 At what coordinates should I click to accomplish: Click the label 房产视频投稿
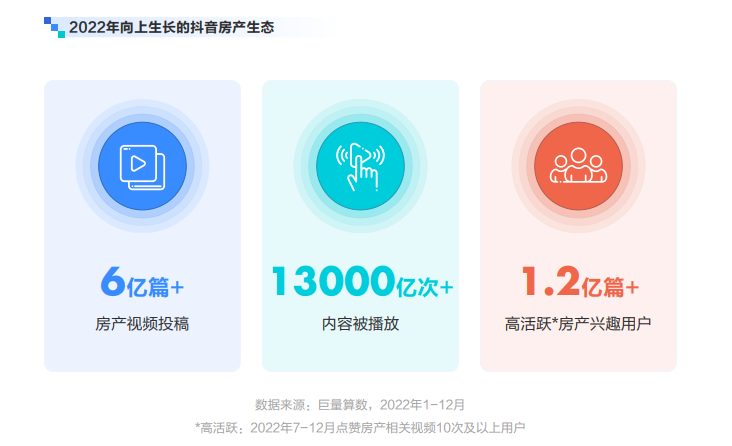tap(142, 324)
